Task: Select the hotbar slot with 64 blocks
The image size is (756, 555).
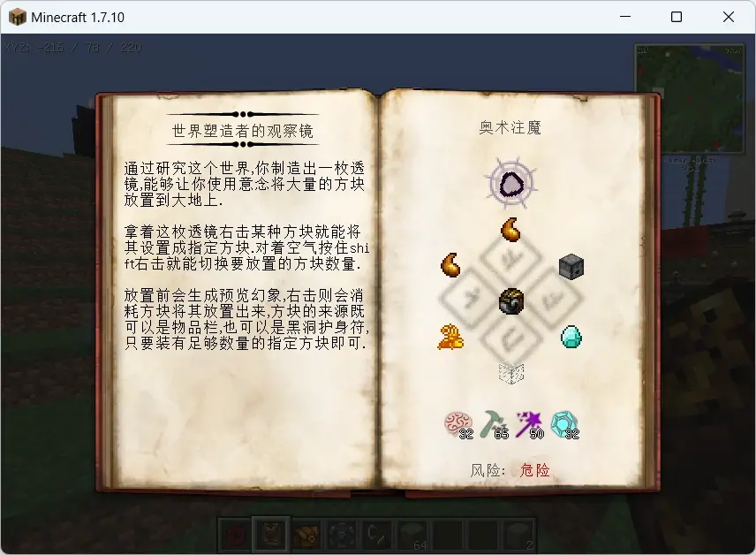Action: point(413,535)
